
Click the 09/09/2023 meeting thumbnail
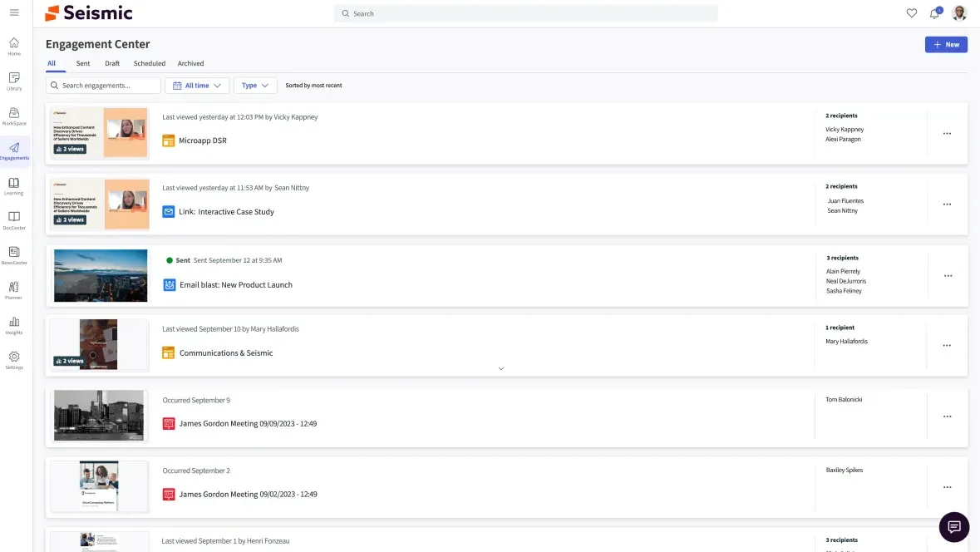pyautogui.click(x=98, y=415)
